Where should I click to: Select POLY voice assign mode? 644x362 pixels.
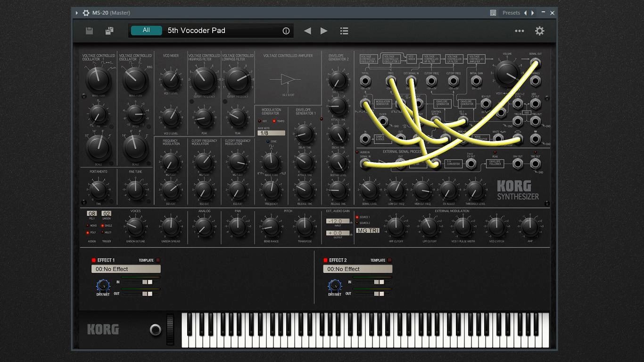pyautogui.click(x=87, y=232)
